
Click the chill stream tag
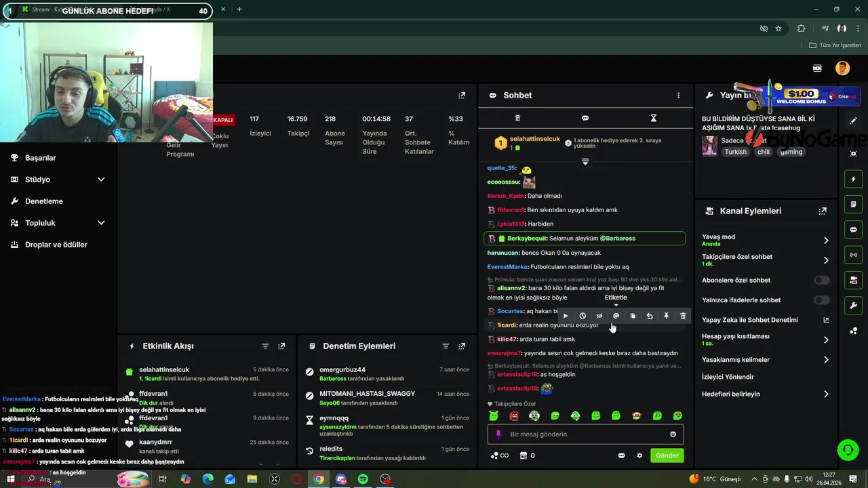point(764,152)
